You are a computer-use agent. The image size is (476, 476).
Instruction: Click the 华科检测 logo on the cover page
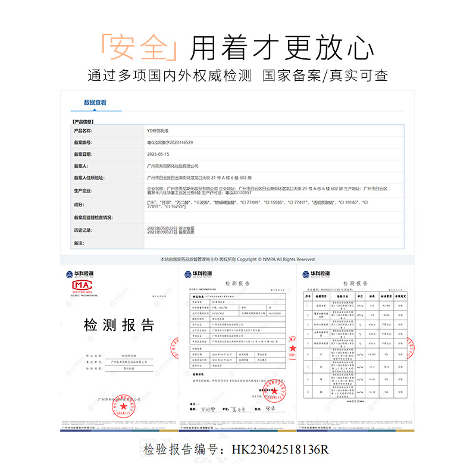pos(80,274)
